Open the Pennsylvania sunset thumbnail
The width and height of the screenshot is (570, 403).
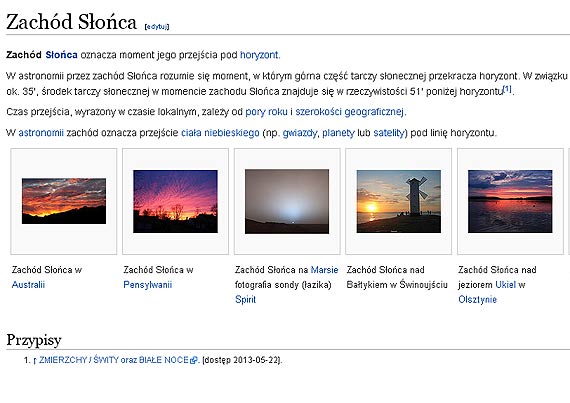pyautogui.click(x=176, y=201)
